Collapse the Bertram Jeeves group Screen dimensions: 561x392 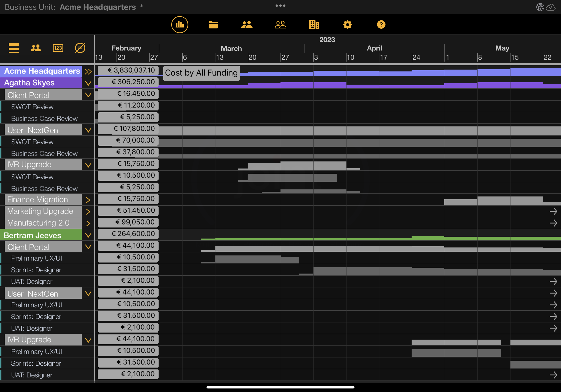click(88, 235)
